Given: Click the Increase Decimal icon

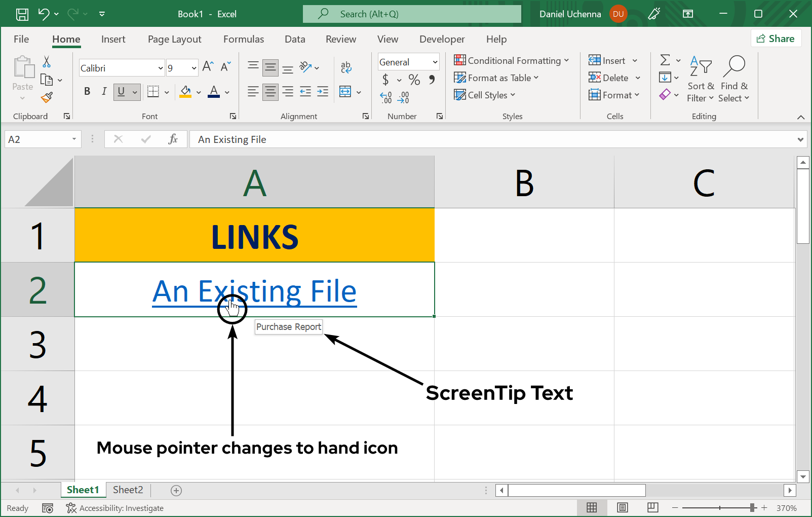Looking at the screenshot, I should click(x=385, y=96).
